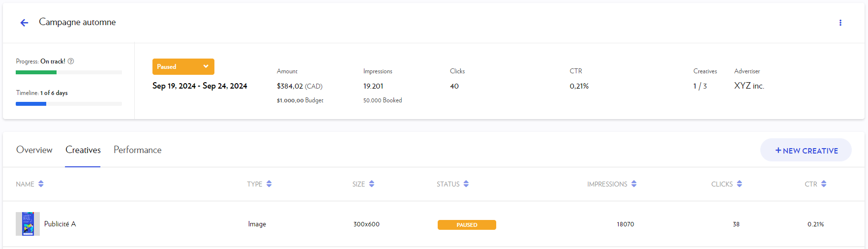
Task: Sort creatives by Type column arrows
Action: click(269, 184)
